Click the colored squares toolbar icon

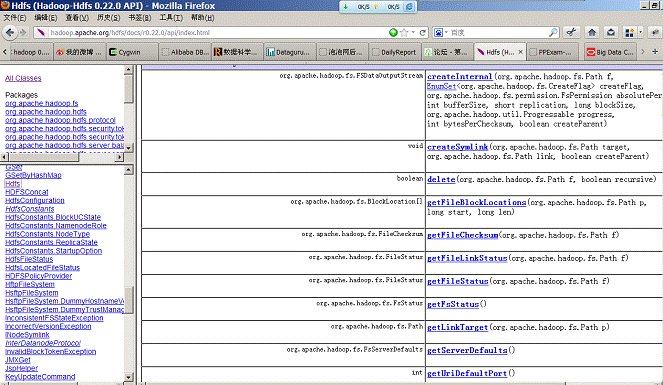tap(629, 33)
